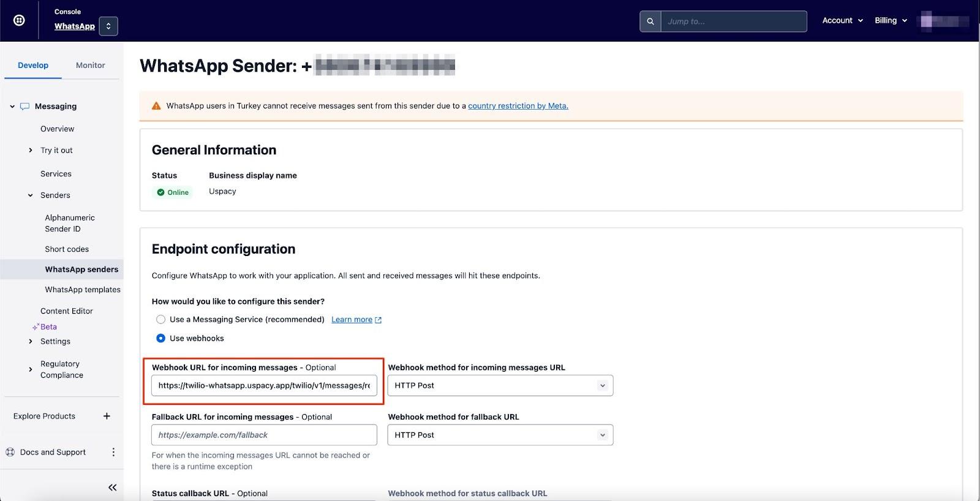Click the Explore Products label
This screenshot has width=980, height=501.
pos(44,416)
